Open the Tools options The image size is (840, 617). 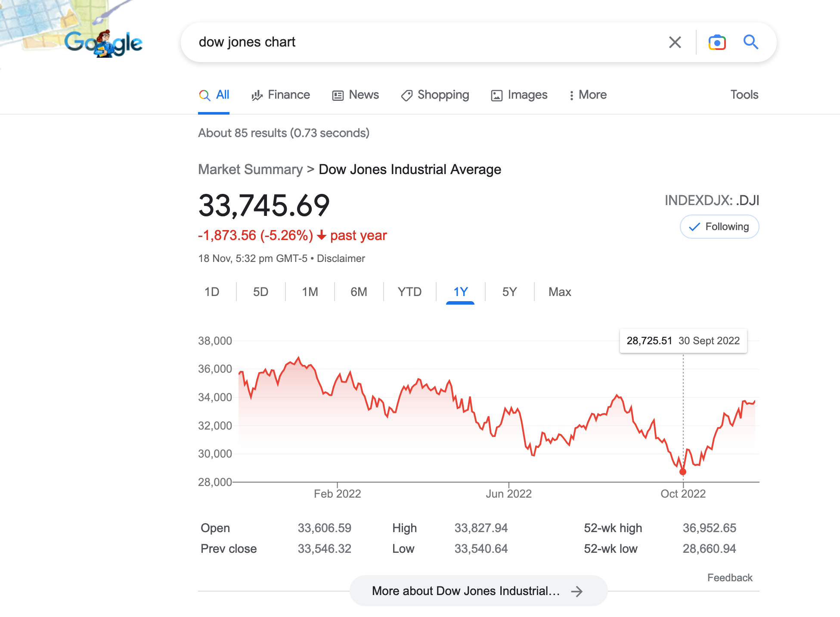(x=744, y=95)
